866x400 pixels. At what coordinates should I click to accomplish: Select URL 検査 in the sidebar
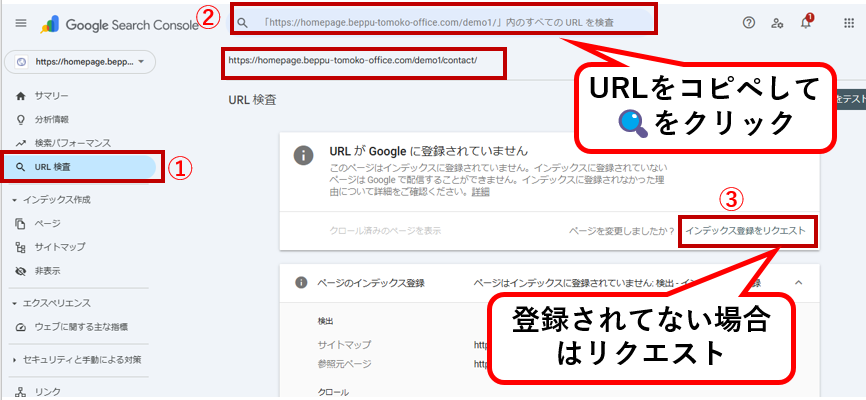(79, 166)
